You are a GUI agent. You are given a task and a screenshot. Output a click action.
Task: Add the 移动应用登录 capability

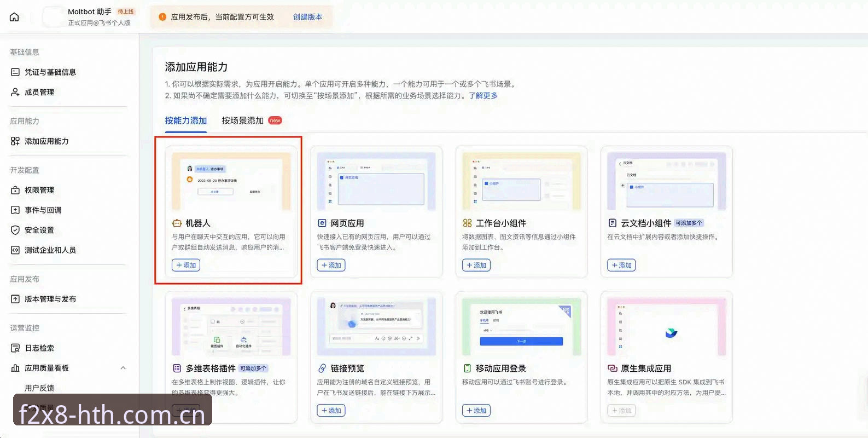[x=476, y=411]
